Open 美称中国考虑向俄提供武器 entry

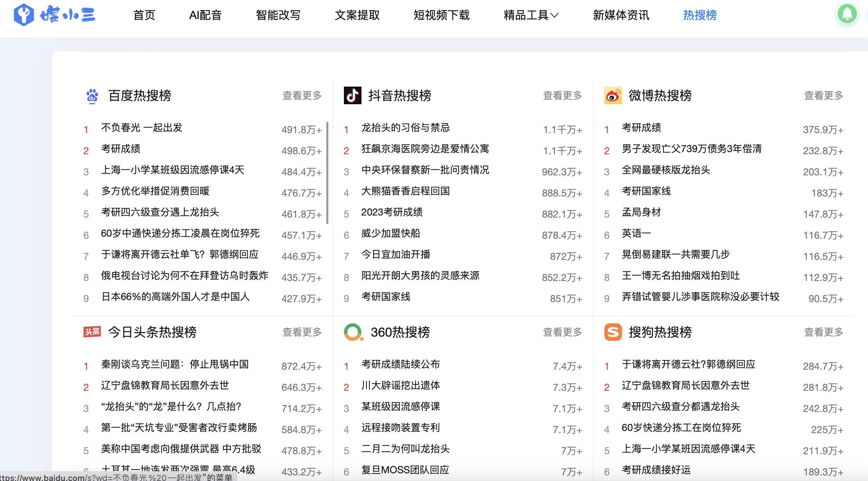point(181,449)
